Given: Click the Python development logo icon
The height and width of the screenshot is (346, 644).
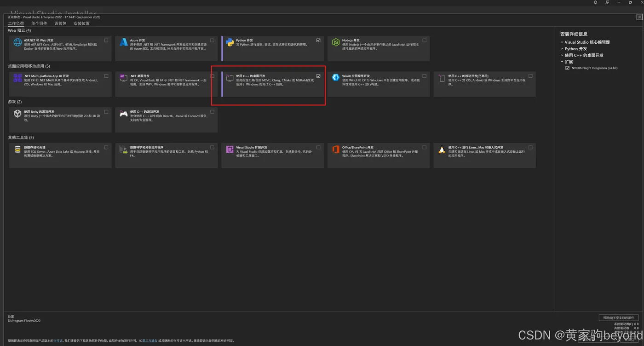Looking at the screenshot, I should click(x=230, y=42).
